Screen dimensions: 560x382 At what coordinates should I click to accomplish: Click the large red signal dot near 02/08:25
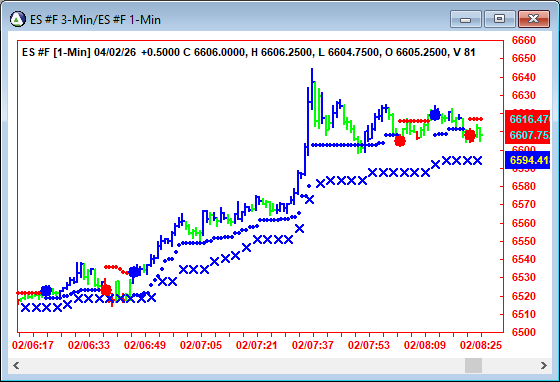tap(470, 135)
